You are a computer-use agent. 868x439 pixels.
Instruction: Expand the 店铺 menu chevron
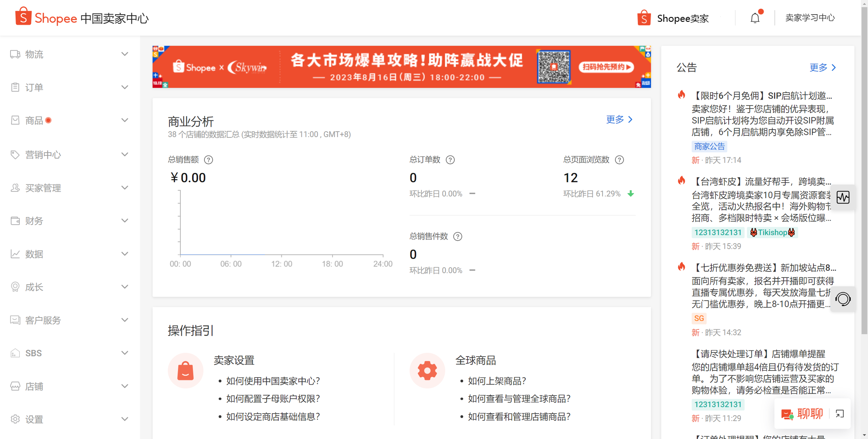tap(125, 386)
